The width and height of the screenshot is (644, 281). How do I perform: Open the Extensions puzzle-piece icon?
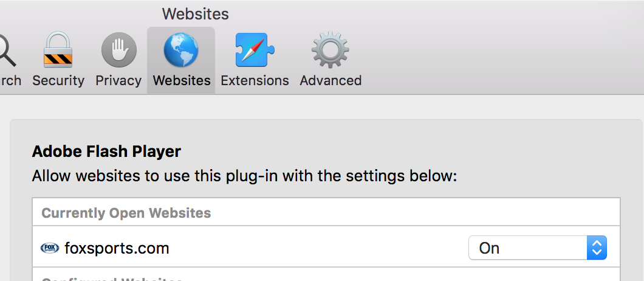click(255, 50)
